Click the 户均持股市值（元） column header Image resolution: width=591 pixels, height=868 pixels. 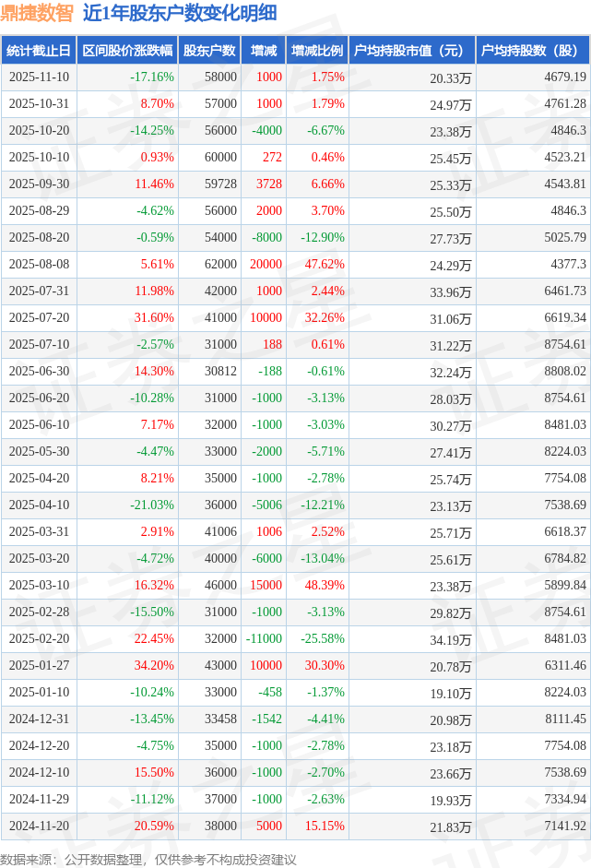(411, 51)
